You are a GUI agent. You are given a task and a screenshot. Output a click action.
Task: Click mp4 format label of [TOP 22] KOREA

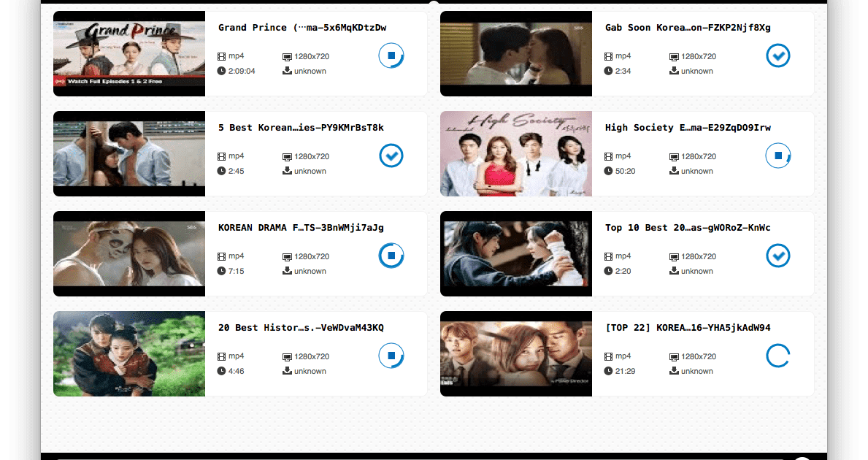[x=623, y=356]
